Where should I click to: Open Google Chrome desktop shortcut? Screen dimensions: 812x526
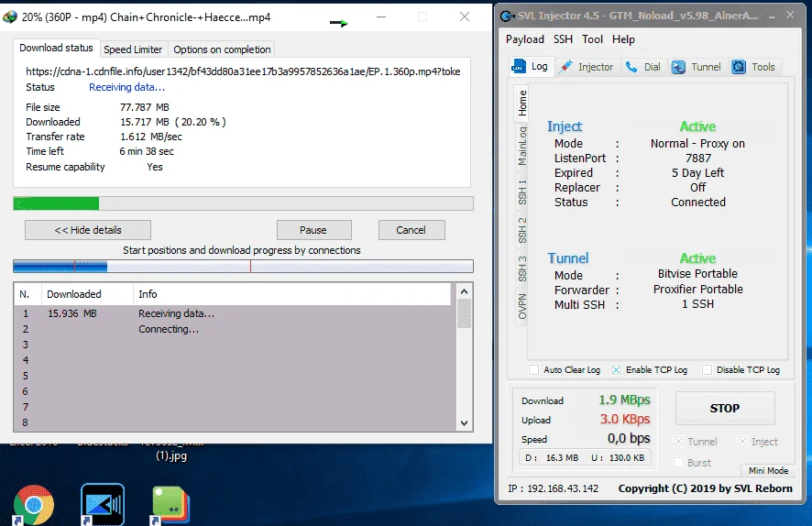click(x=34, y=505)
